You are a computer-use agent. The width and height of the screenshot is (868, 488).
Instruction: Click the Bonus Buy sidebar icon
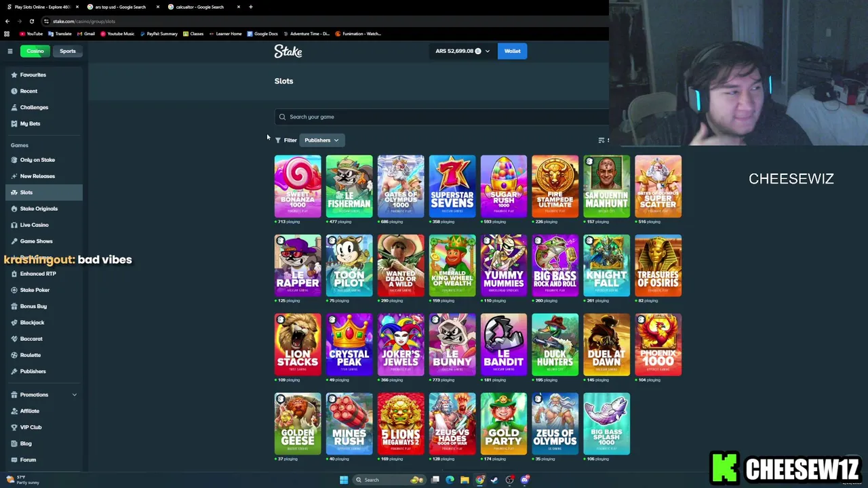[14, 306]
